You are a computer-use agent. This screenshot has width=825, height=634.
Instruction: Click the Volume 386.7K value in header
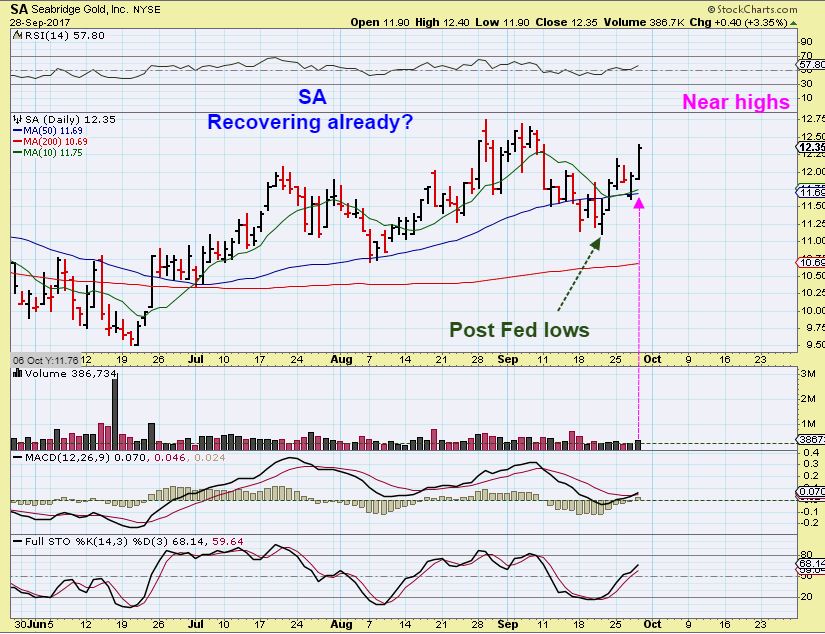(x=644, y=22)
